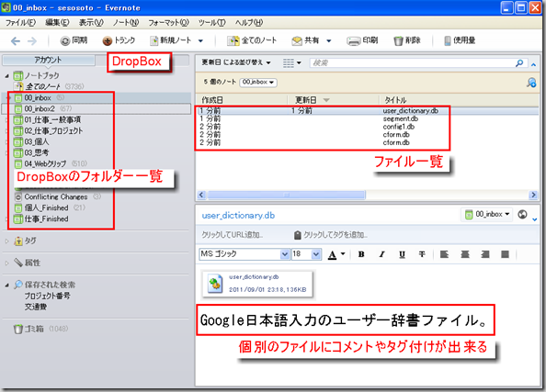Select the プロジェクト番号 saved search
Image resolution: width=546 pixels, height=392 pixels.
tap(48, 296)
